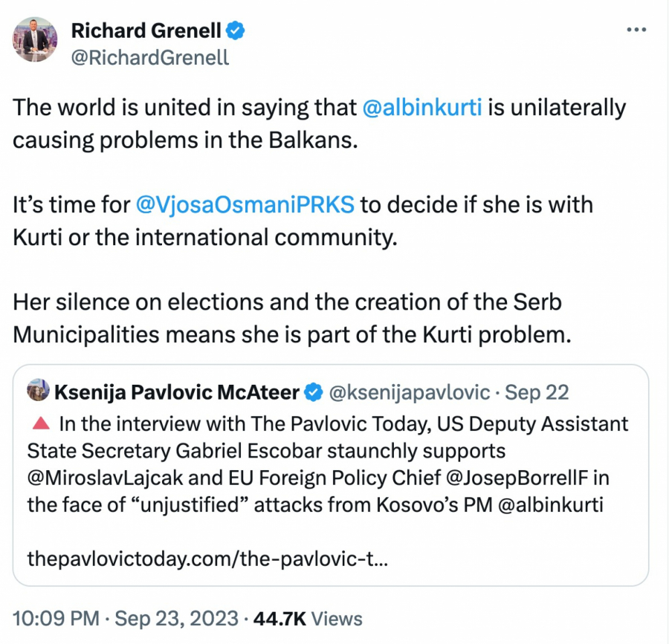Open the blue @albinkurti mention

(x=421, y=108)
